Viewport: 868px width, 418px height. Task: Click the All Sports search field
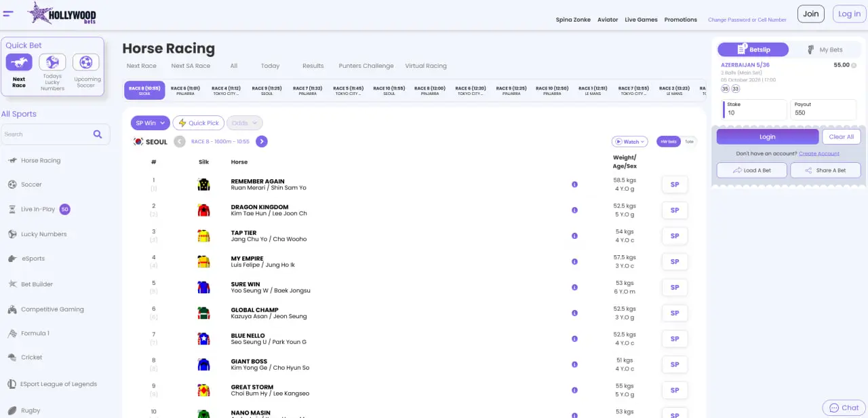[x=56, y=134]
